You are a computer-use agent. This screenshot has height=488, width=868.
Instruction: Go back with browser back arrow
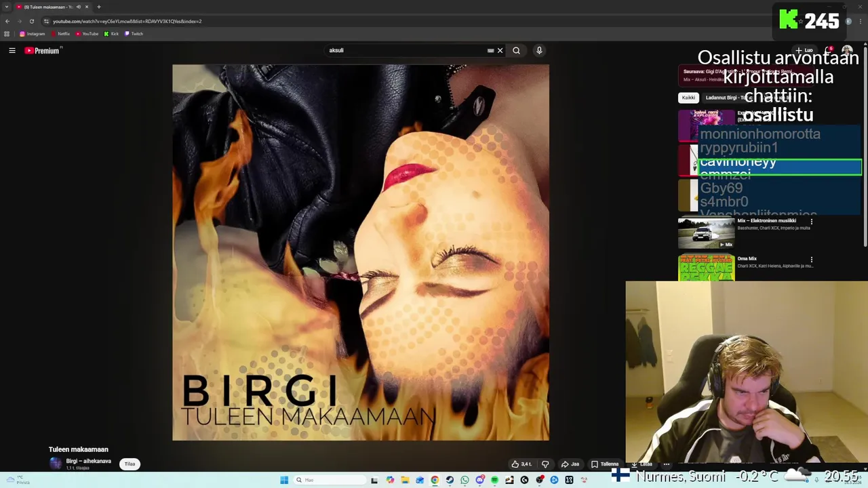[7, 21]
